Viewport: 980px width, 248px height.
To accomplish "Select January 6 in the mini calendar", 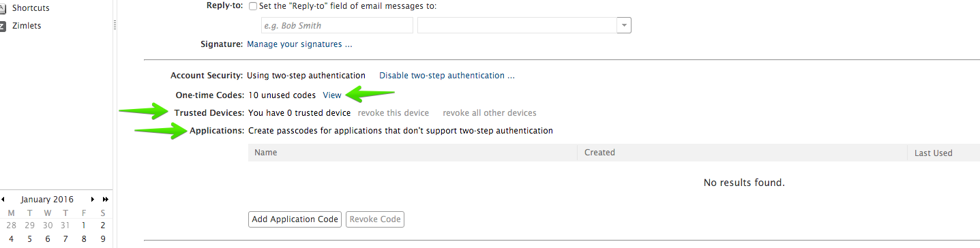I will click(x=48, y=239).
